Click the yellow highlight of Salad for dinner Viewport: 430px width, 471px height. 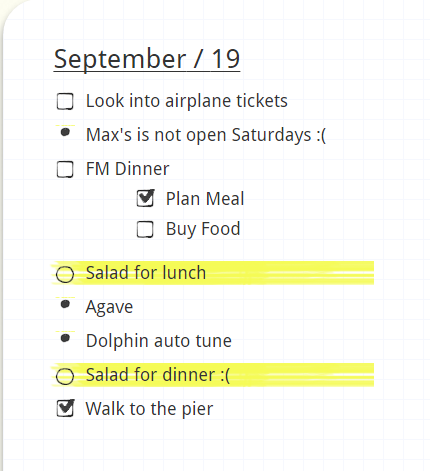pyautogui.click(x=213, y=375)
